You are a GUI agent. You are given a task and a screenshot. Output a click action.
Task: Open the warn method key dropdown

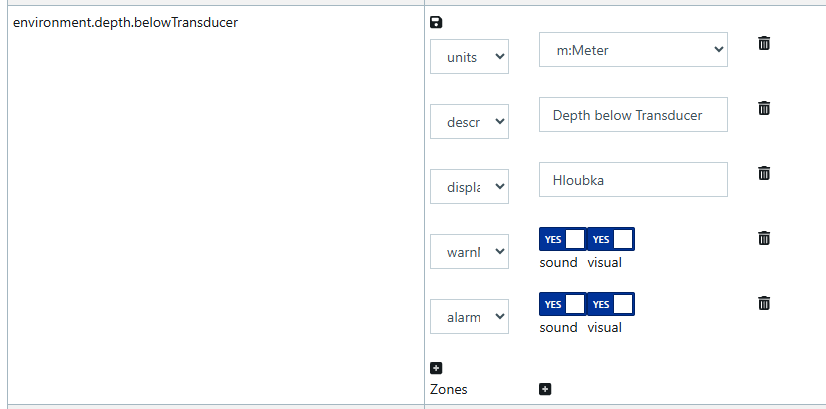point(469,252)
